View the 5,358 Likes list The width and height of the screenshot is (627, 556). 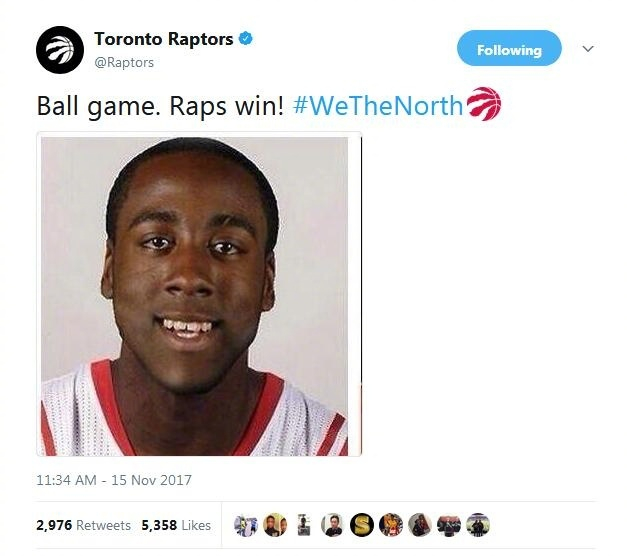pos(176,525)
